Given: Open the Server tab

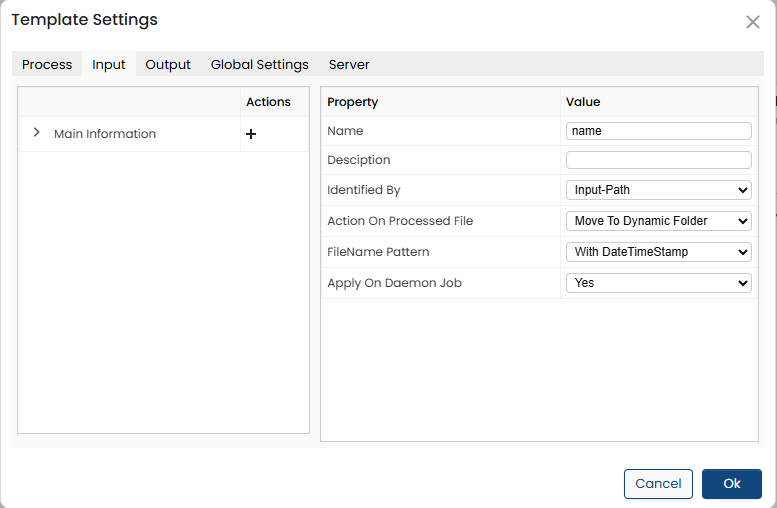Looking at the screenshot, I should (349, 64).
